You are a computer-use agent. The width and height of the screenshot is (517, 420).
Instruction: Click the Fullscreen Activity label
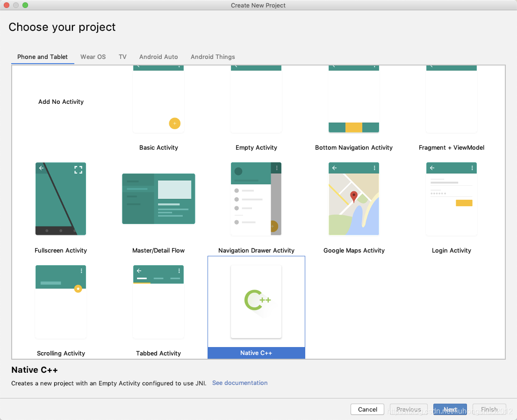[x=61, y=250]
